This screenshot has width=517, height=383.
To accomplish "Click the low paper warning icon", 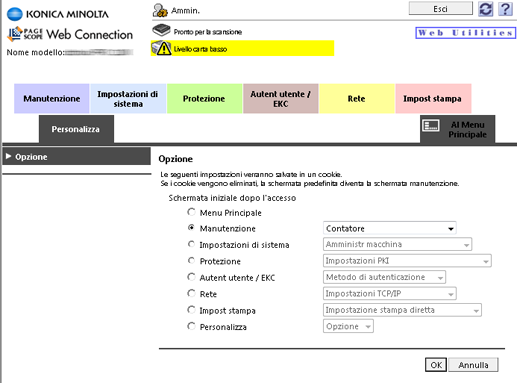I will 161,48.
